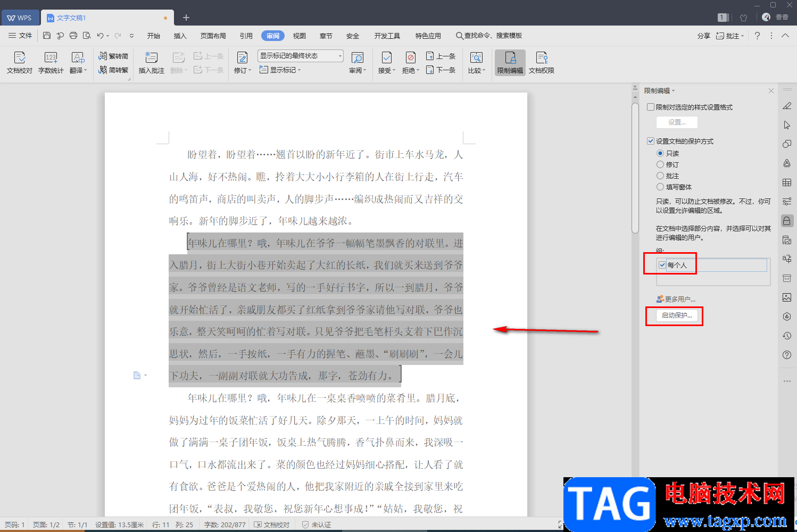Click the 修订 track changes icon
This screenshot has height=532, width=797.
tap(242, 57)
